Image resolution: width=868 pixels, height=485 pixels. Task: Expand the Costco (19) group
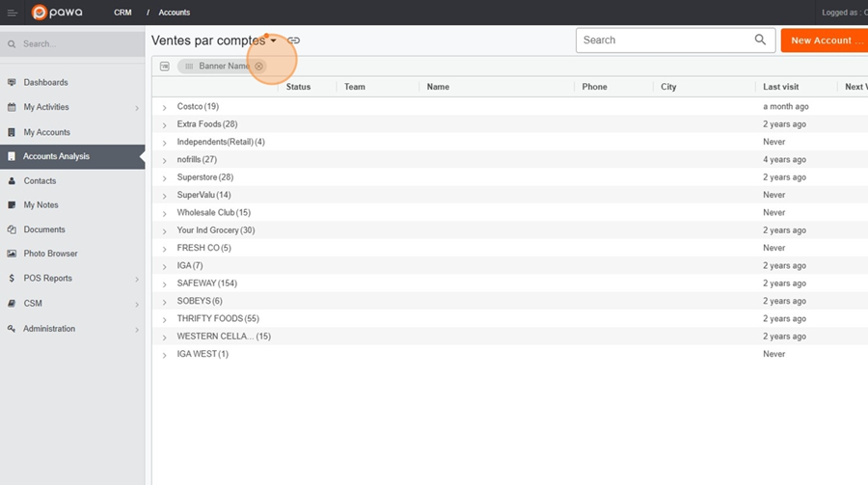[x=164, y=107]
